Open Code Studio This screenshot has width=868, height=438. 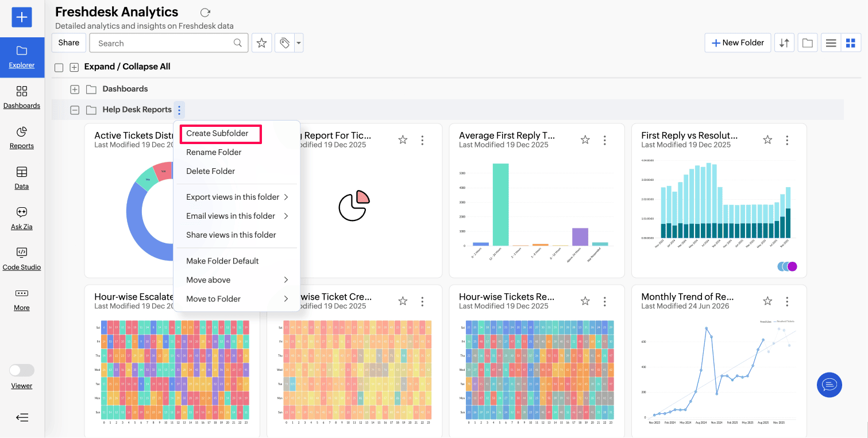22,259
